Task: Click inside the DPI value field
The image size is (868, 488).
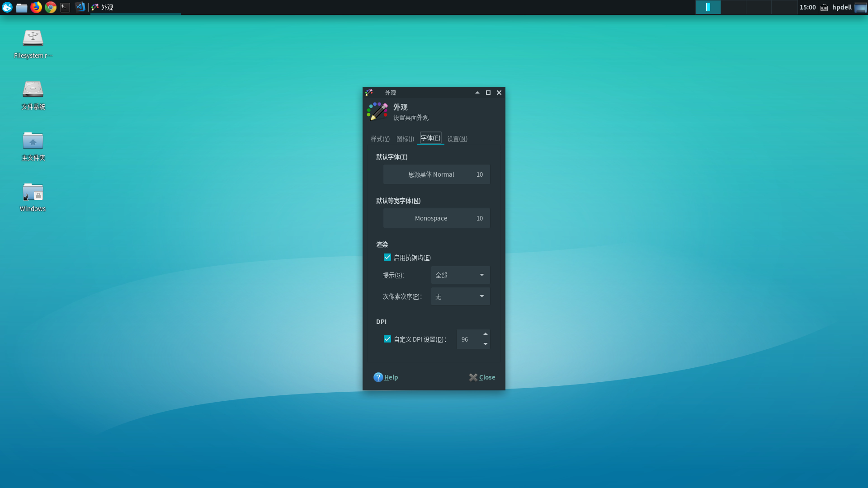Action: pos(468,339)
